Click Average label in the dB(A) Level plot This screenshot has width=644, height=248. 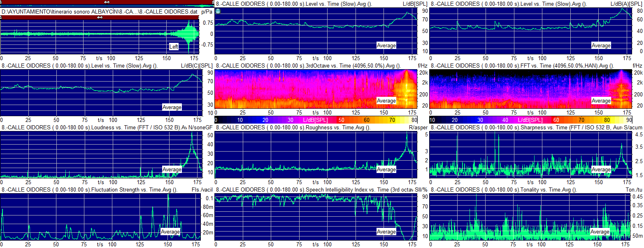click(x=601, y=45)
